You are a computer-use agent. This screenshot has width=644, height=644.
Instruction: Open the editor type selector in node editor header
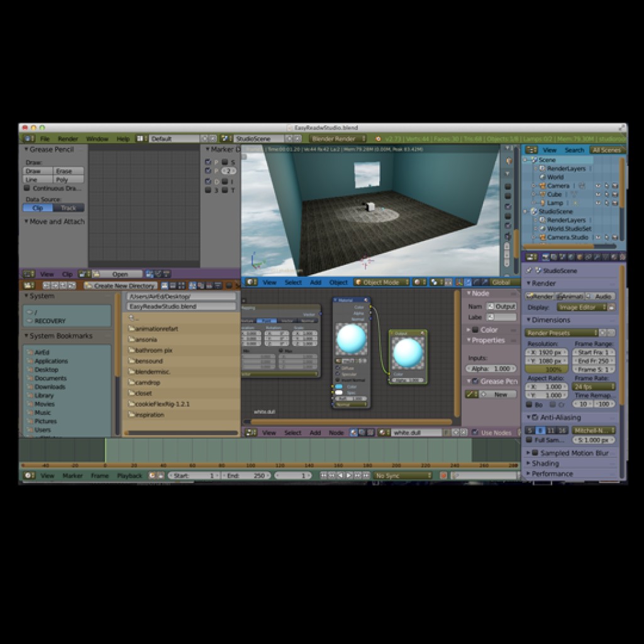coord(251,433)
